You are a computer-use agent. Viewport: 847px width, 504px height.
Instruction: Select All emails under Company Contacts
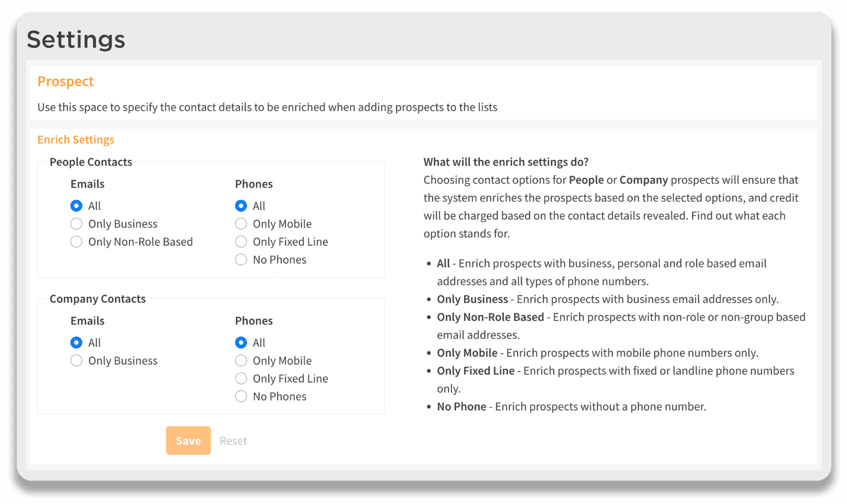(76, 343)
